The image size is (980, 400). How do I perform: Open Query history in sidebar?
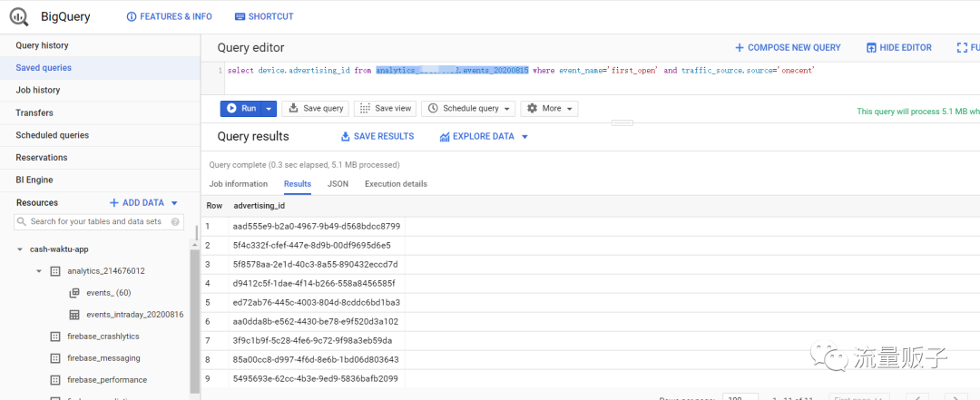[42, 45]
